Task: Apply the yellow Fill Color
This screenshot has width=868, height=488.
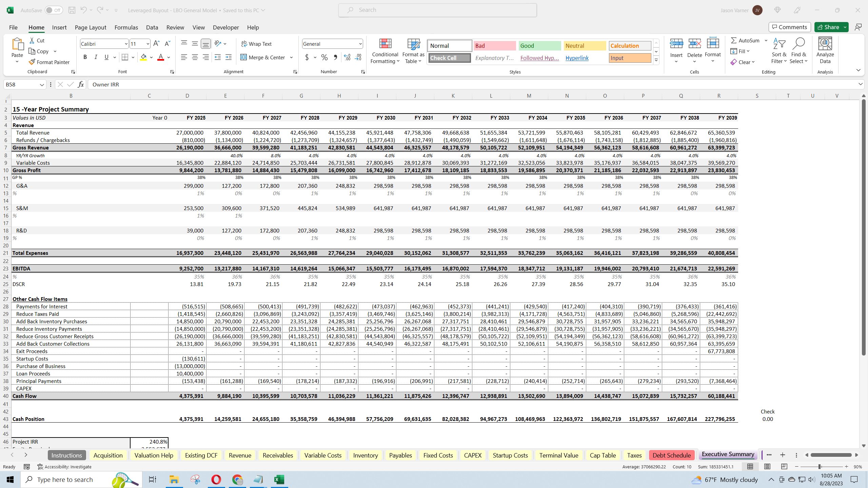Action: (144, 57)
